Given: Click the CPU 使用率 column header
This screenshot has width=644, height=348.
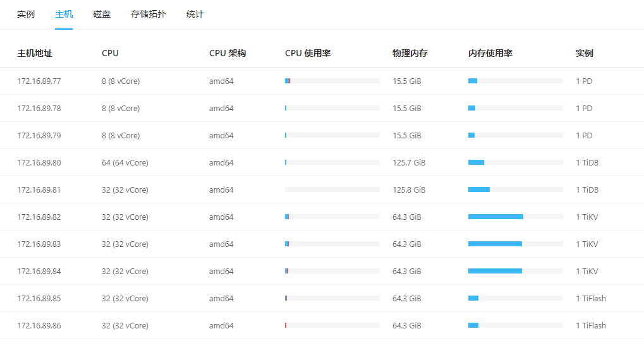Looking at the screenshot, I should (x=308, y=53).
